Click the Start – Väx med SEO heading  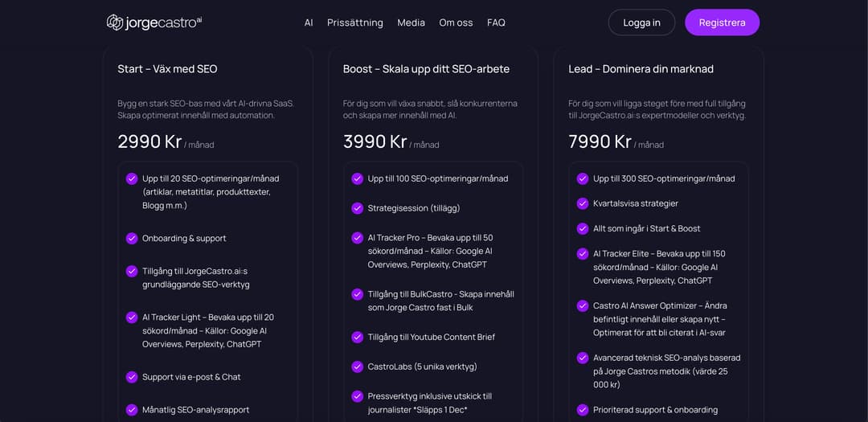pos(167,69)
